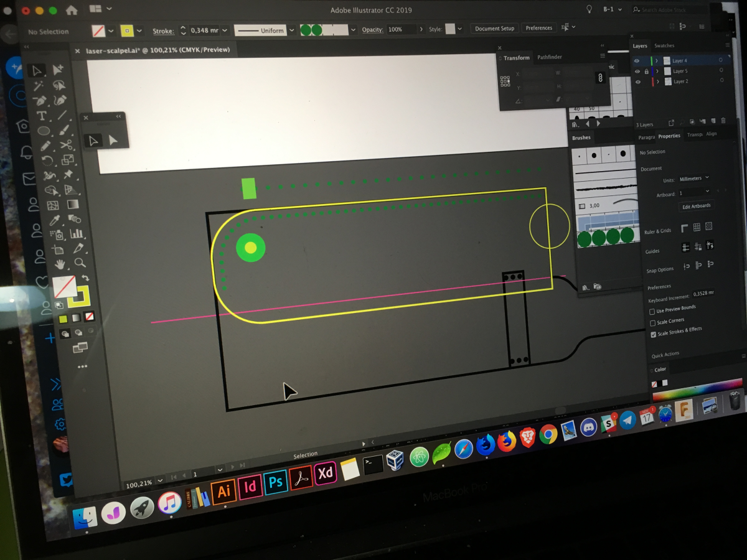Screen dimensions: 747x560
Task: Select the Hand tool
Action: pos(60,264)
